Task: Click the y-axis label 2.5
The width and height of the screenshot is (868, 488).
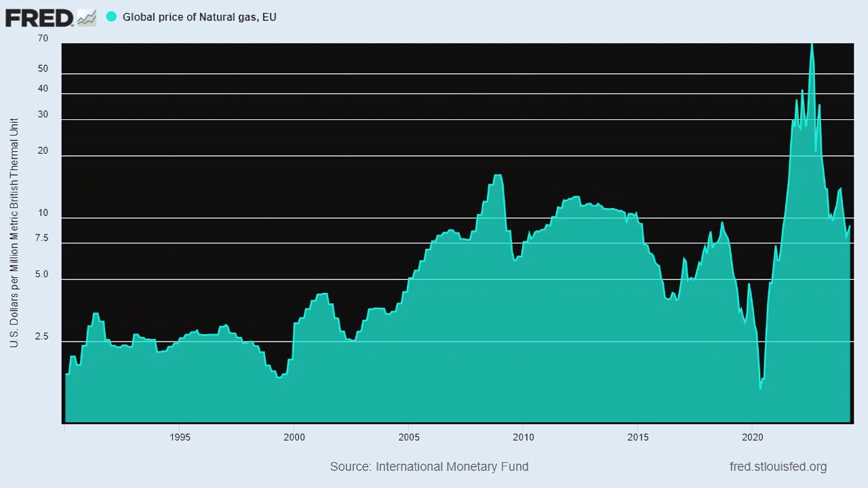Action: coord(42,336)
